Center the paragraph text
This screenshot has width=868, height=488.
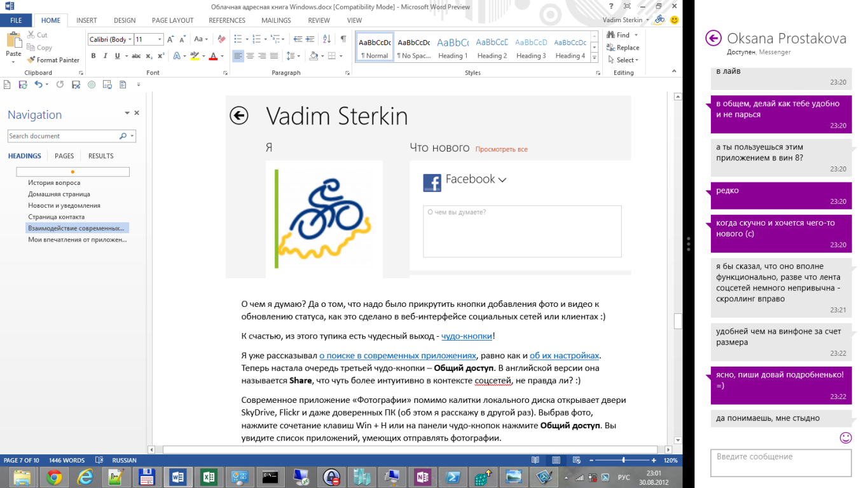coord(250,56)
